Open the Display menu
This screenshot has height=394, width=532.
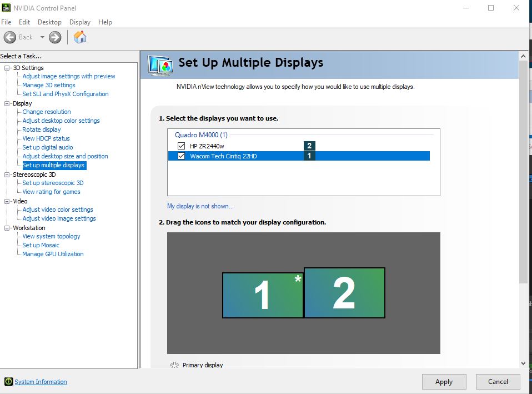(x=79, y=22)
